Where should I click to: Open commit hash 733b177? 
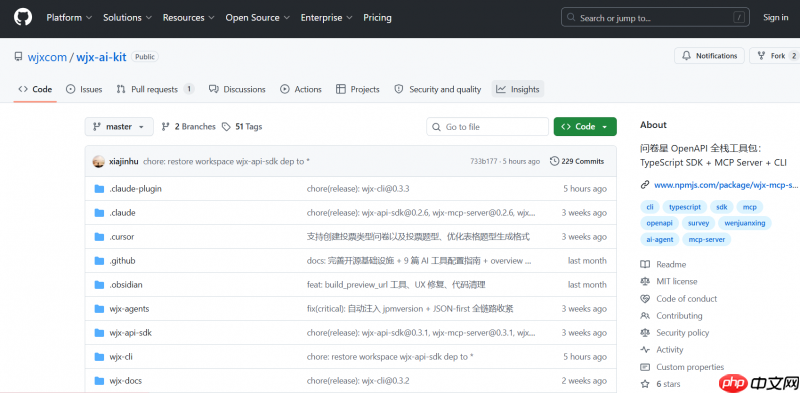coord(483,161)
